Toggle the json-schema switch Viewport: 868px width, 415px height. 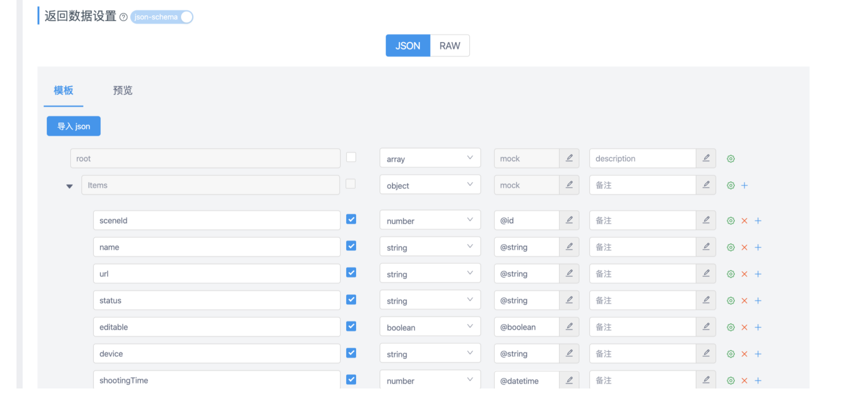[x=162, y=17]
